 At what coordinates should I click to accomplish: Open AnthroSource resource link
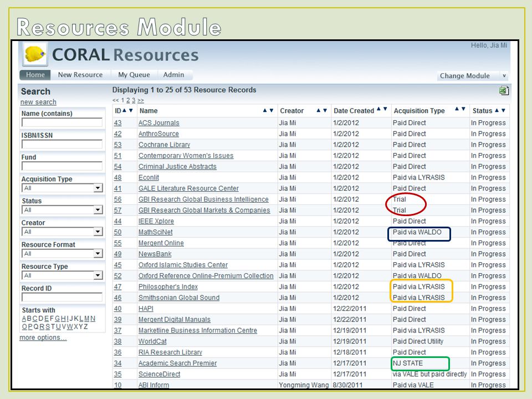pyautogui.click(x=158, y=134)
